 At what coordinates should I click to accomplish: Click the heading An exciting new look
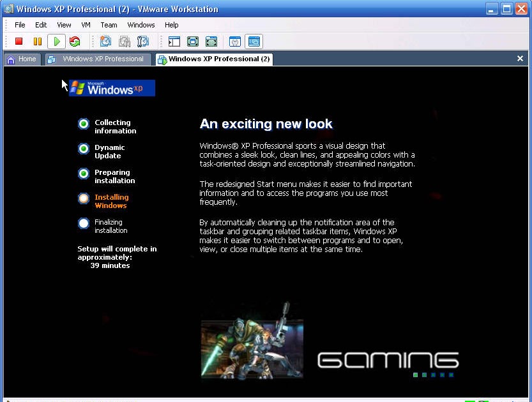tap(266, 124)
